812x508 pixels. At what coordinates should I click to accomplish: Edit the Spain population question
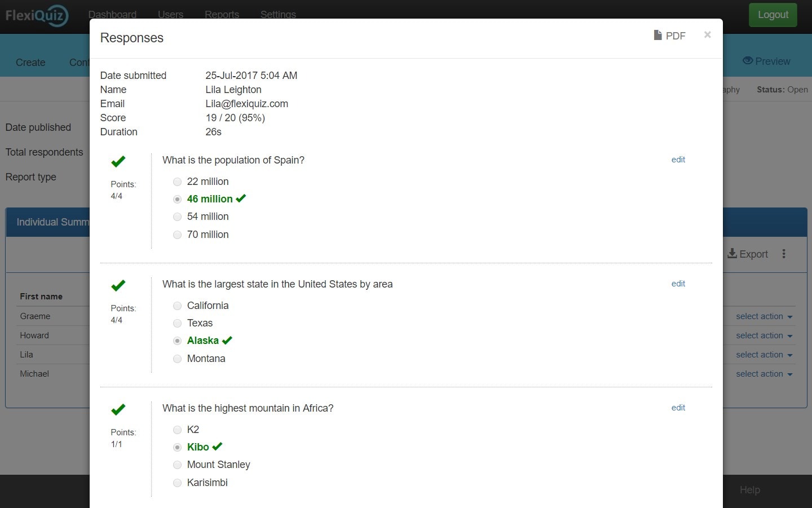[678, 160]
